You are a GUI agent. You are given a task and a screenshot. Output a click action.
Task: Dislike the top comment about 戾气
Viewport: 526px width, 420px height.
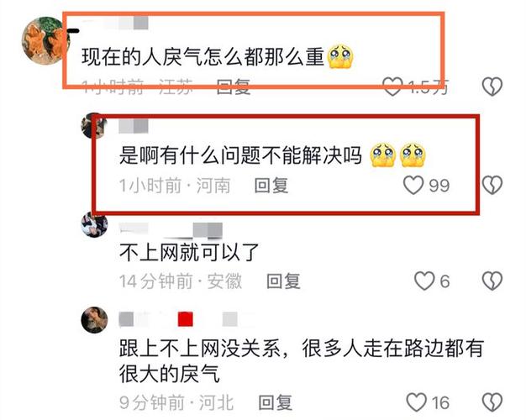[492, 87]
